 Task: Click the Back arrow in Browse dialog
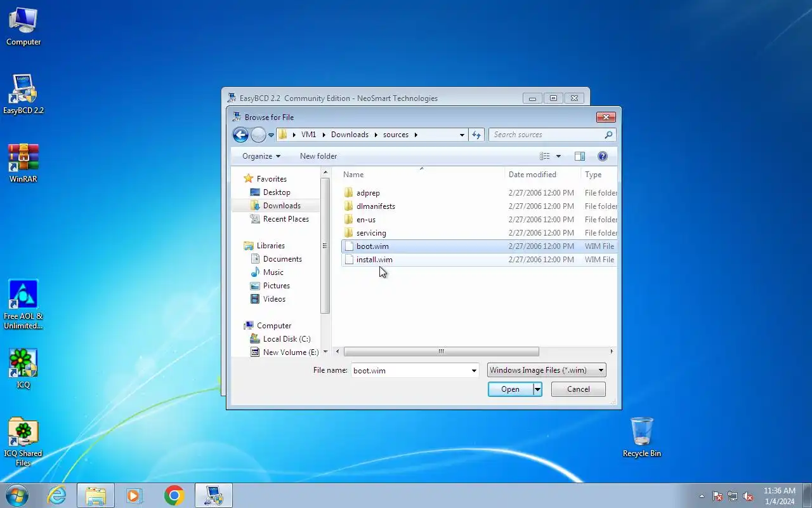click(240, 135)
